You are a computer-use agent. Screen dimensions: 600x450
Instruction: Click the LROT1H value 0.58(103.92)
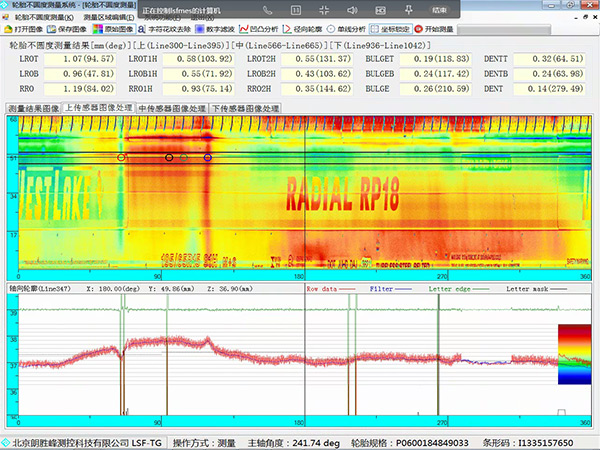[198, 59]
